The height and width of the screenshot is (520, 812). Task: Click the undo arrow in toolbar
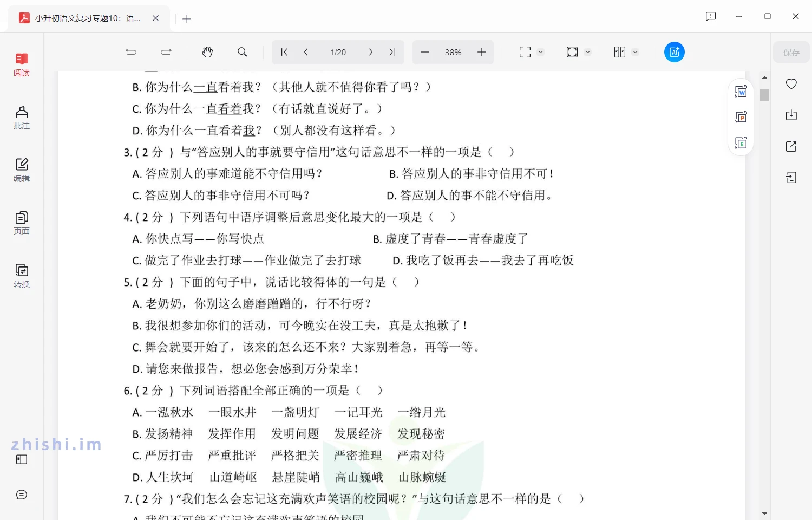[x=131, y=52]
